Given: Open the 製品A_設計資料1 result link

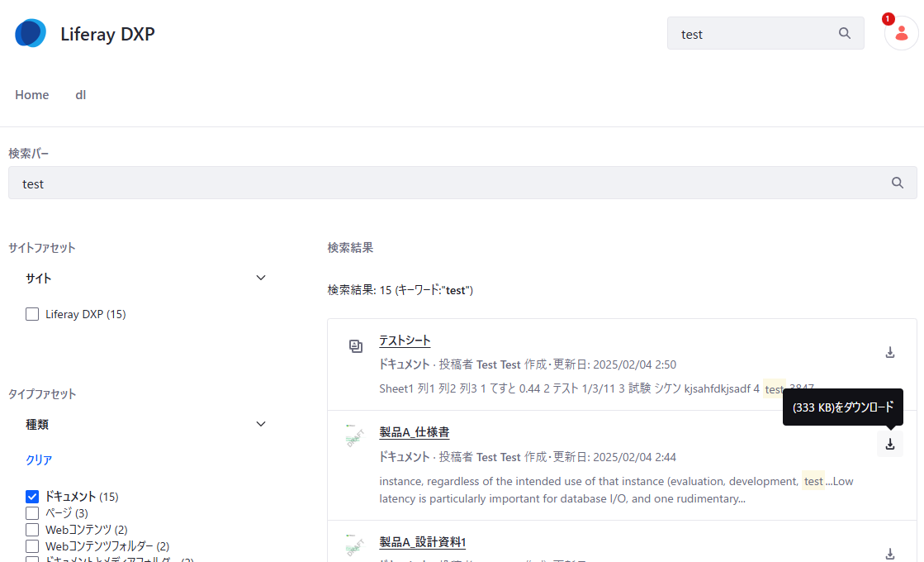Looking at the screenshot, I should 422,542.
